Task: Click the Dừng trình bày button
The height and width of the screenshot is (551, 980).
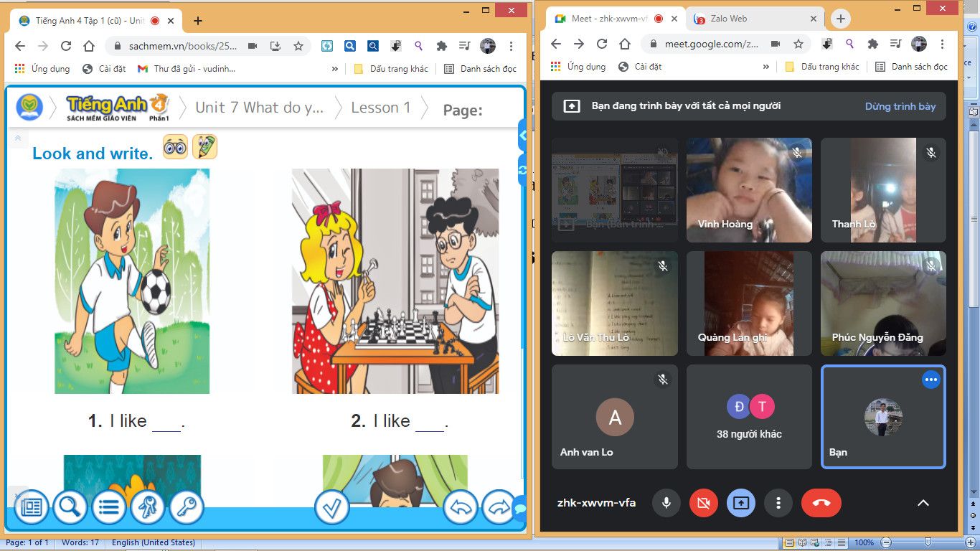Action: pos(900,106)
